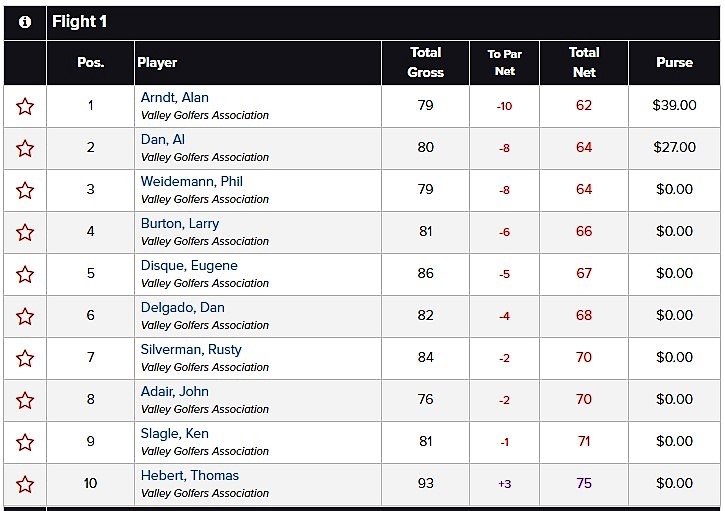Toggle favorite star for Delgado, Dan
Image resolution: width=725 pixels, height=511 pixels.
[x=25, y=316]
